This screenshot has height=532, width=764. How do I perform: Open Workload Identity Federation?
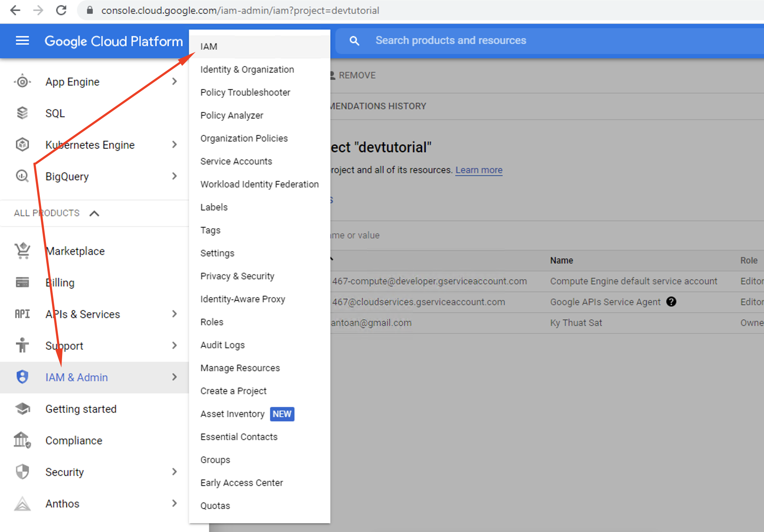click(260, 184)
